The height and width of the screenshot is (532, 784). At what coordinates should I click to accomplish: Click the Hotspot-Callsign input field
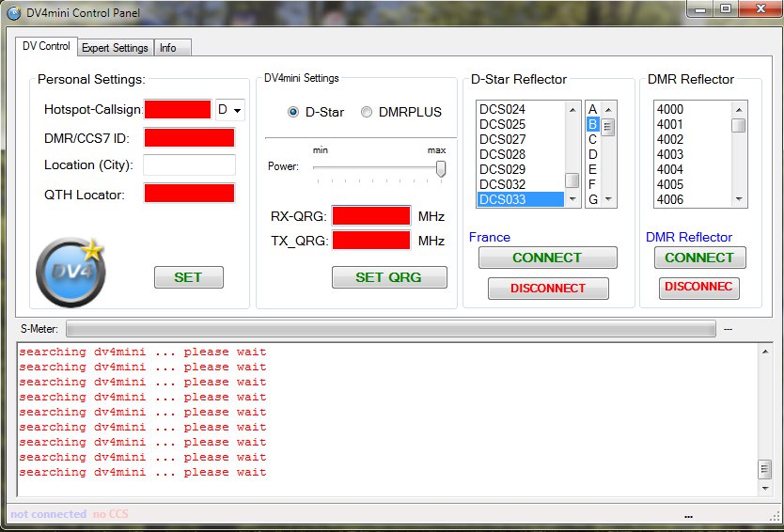point(178,110)
